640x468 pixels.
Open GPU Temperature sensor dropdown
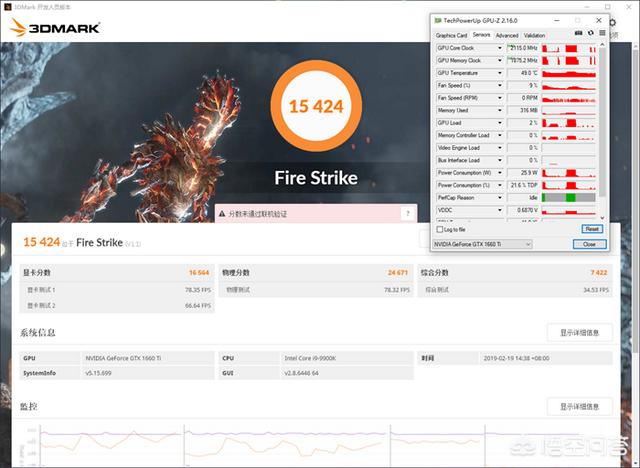pyautogui.click(x=500, y=73)
